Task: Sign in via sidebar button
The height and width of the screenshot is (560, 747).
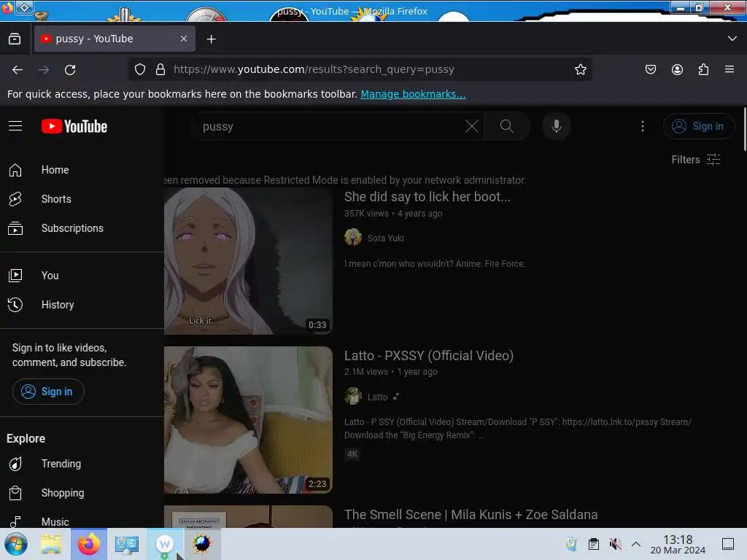Action: (48, 392)
